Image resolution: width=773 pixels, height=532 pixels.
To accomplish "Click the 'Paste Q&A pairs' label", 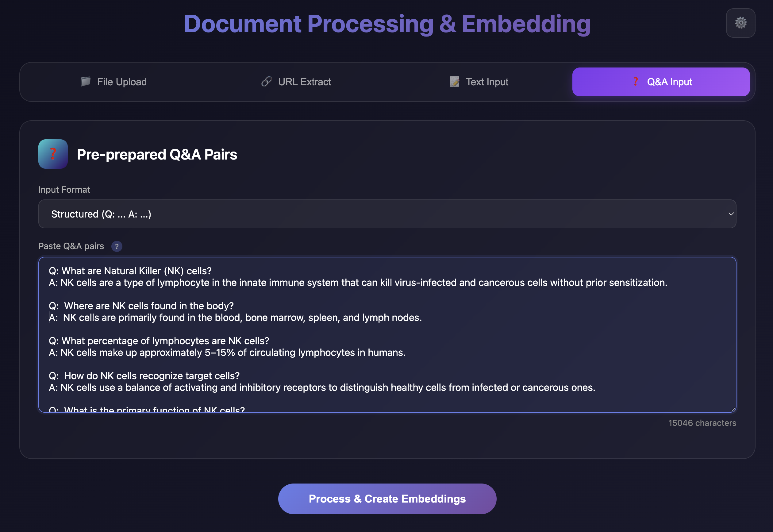I will point(71,246).
